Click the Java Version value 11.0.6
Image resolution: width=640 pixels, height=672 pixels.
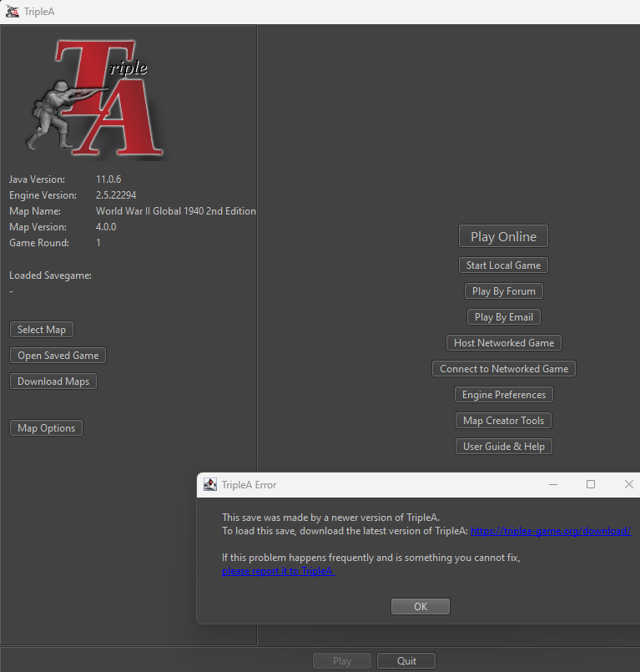[108, 179]
